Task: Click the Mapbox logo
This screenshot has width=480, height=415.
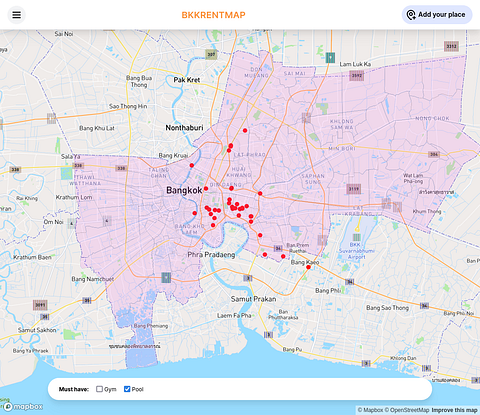Action: (23, 407)
